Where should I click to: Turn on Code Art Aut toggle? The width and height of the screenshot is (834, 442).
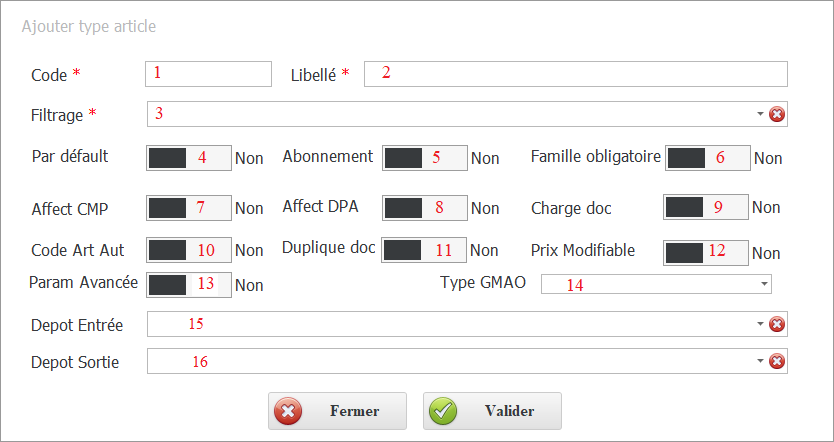point(189,250)
